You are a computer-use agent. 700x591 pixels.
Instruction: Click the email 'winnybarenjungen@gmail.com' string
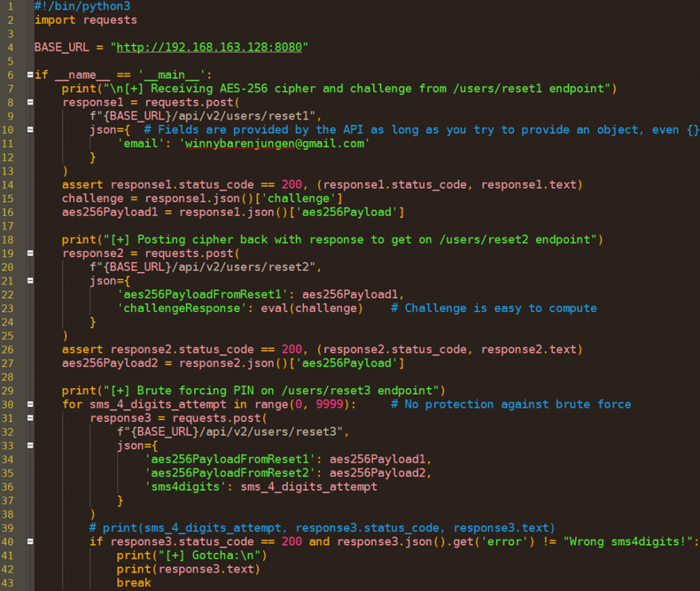point(275,144)
